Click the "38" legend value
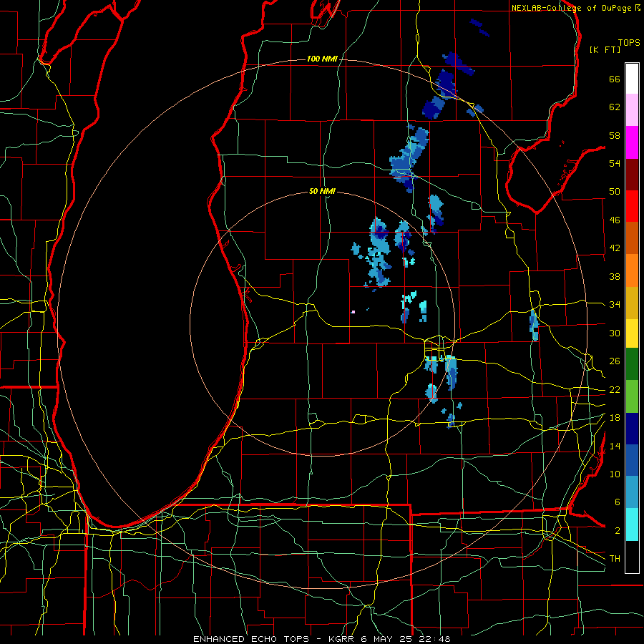Screen dimensions: 644x644 615,276
